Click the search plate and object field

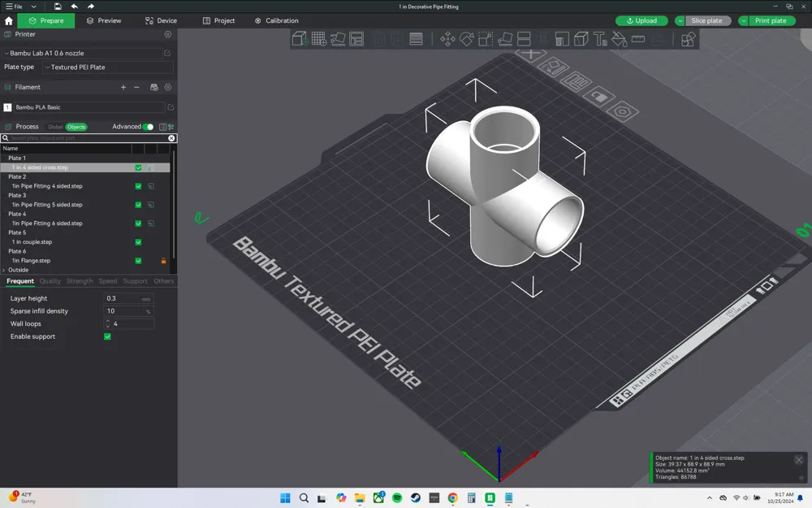81,137
